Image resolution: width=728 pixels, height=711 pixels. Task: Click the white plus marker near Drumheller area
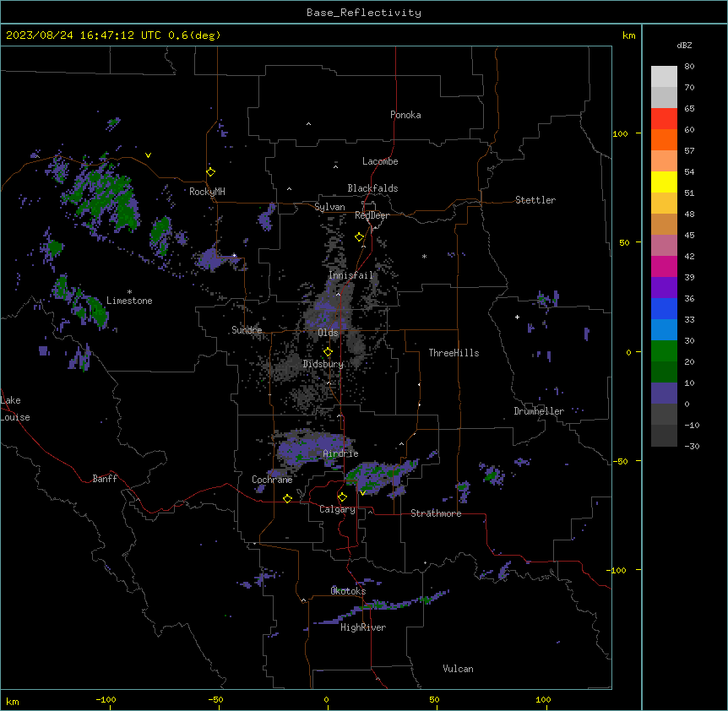[x=517, y=317]
